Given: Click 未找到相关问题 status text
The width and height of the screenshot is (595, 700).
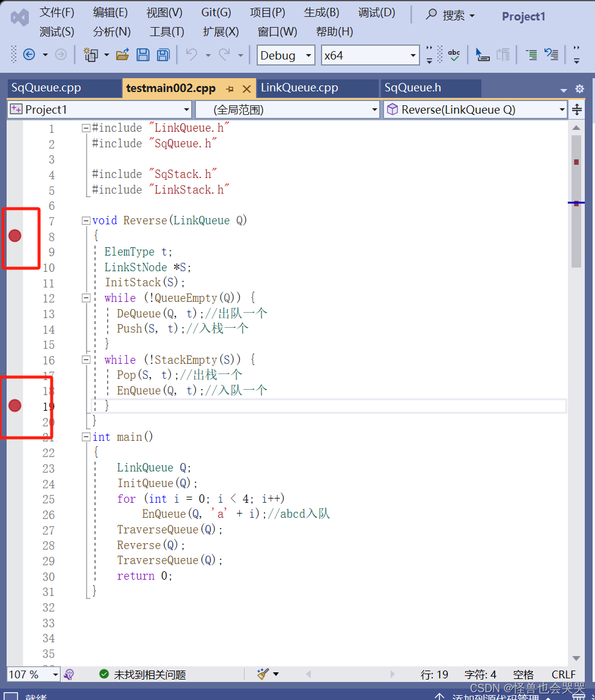Looking at the screenshot, I should click(x=150, y=674).
